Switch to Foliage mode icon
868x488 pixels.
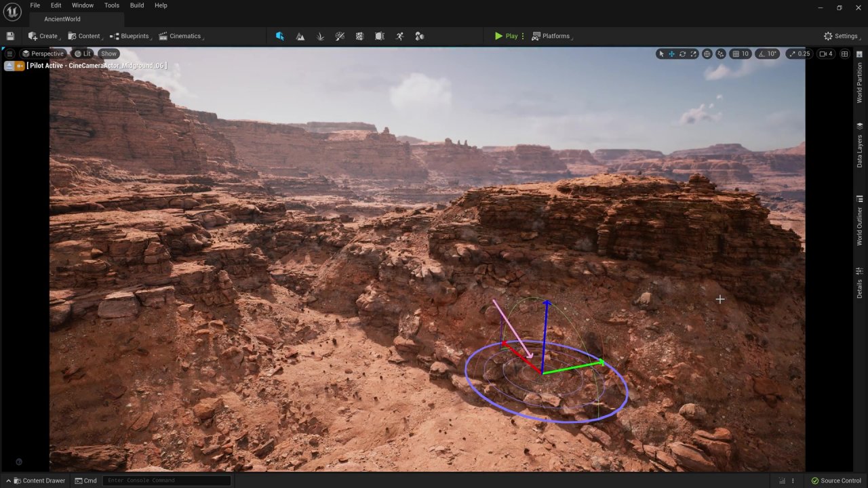pos(320,36)
